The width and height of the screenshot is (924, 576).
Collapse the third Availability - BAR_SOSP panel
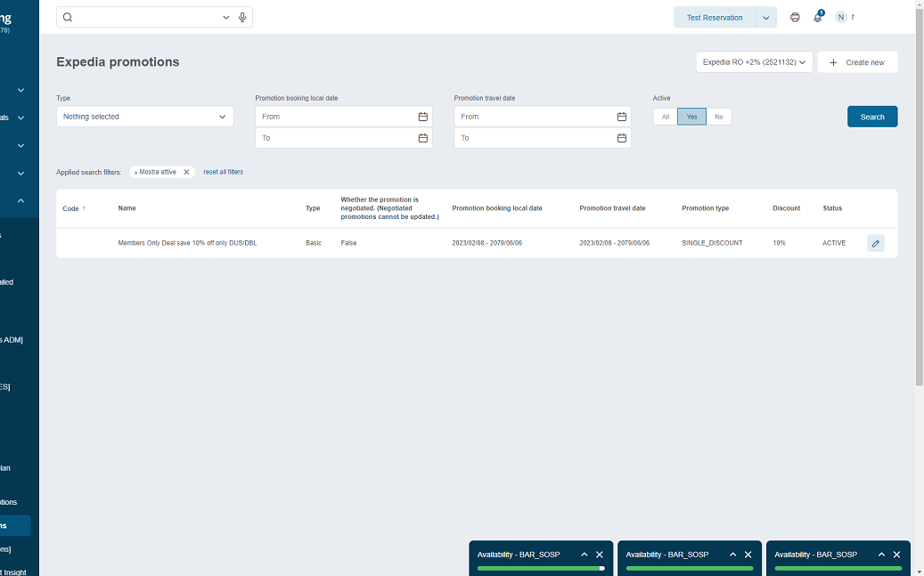pyautogui.click(x=881, y=555)
